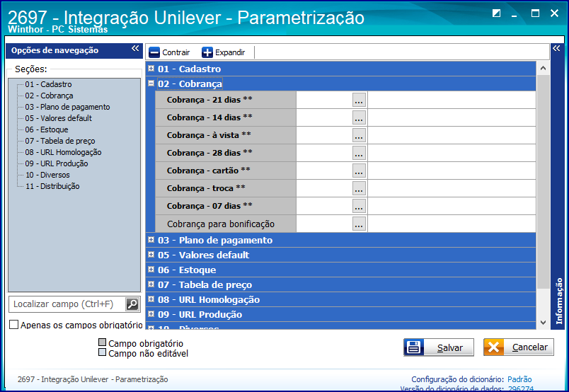The width and height of the screenshot is (569, 392).
Task: Click the scroll-up arrow of parameters list
Action: coord(543,68)
